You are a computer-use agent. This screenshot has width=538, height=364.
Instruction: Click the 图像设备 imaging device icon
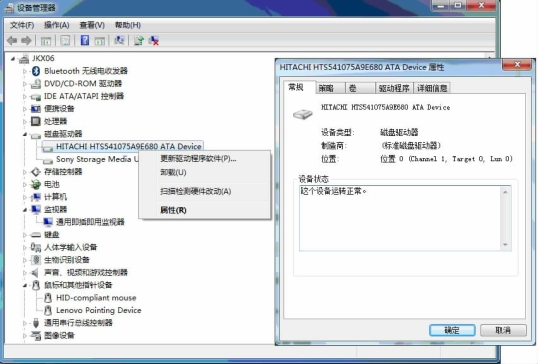coord(36,335)
